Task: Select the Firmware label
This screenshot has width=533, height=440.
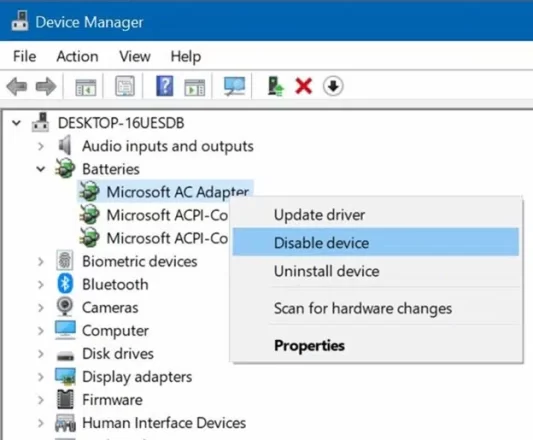Action: 113,400
